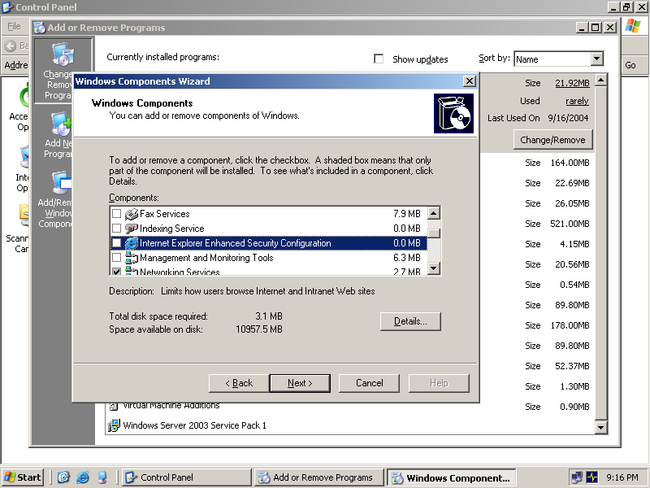Enable the Show updates checkbox

[378, 59]
